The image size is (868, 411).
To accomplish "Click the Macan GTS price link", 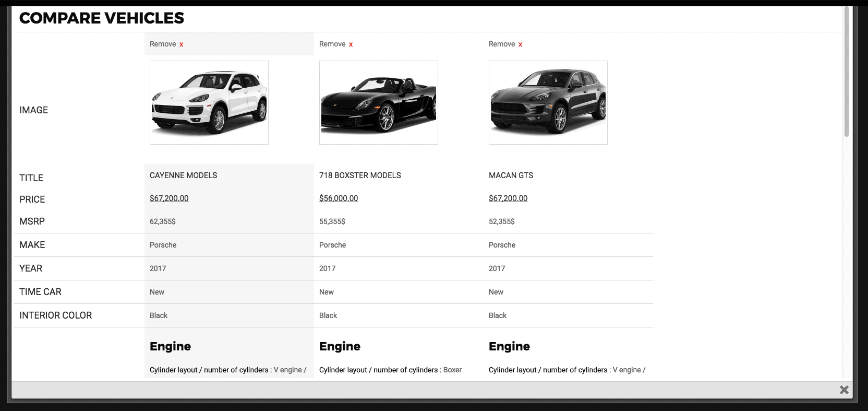I will click(x=508, y=198).
